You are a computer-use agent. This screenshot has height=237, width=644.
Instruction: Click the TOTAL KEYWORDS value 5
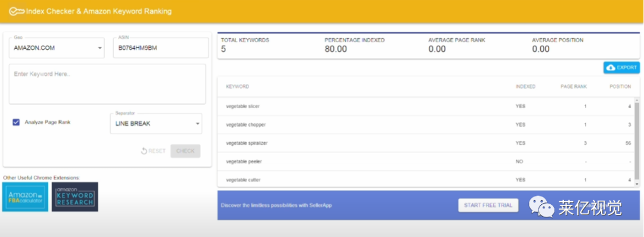pyautogui.click(x=224, y=49)
